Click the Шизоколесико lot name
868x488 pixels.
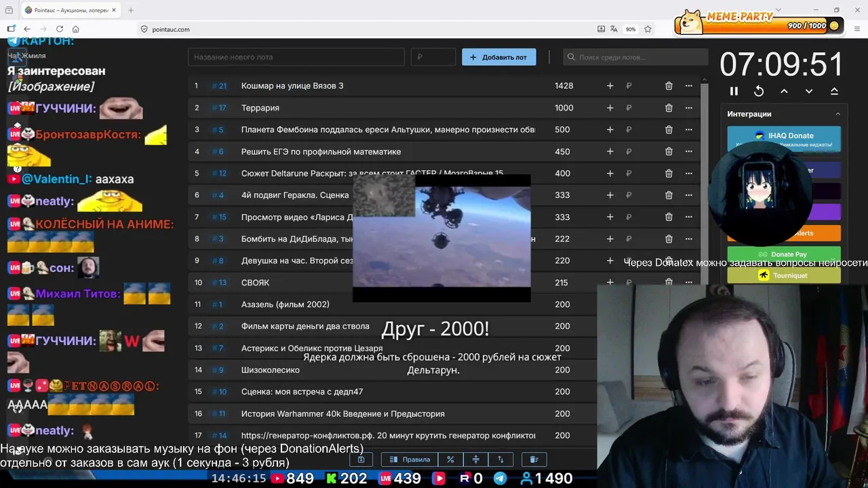click(271, 370)
